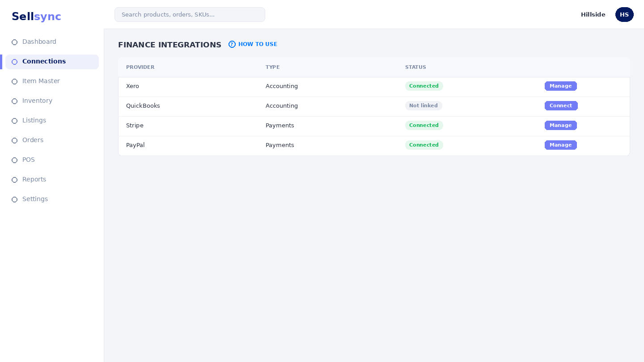Click the Accounting type in QuickBooks row
644x362 pixels.
[282, 105]
